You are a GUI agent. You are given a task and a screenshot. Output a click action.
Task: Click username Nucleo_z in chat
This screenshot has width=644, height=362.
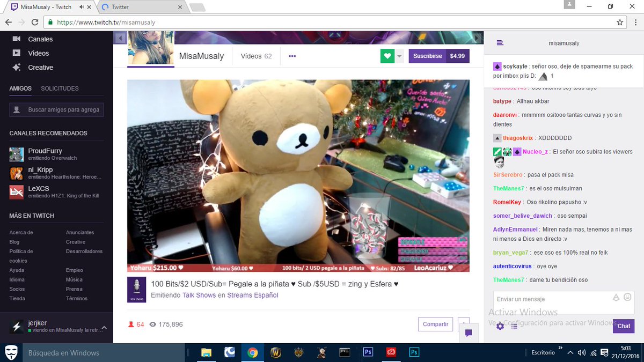tap(535, 152)
